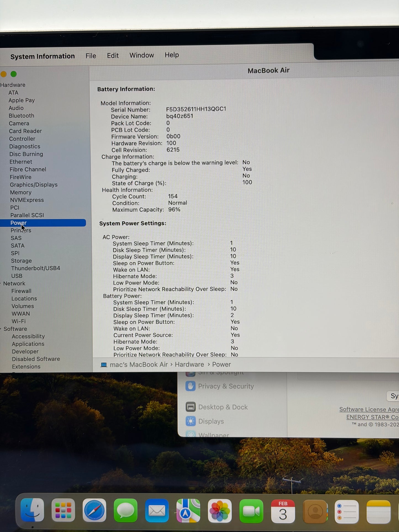The height and width of the screenshot is (532, 399).
Task: Select Displays in Settings window
Action: click(211, 422)
